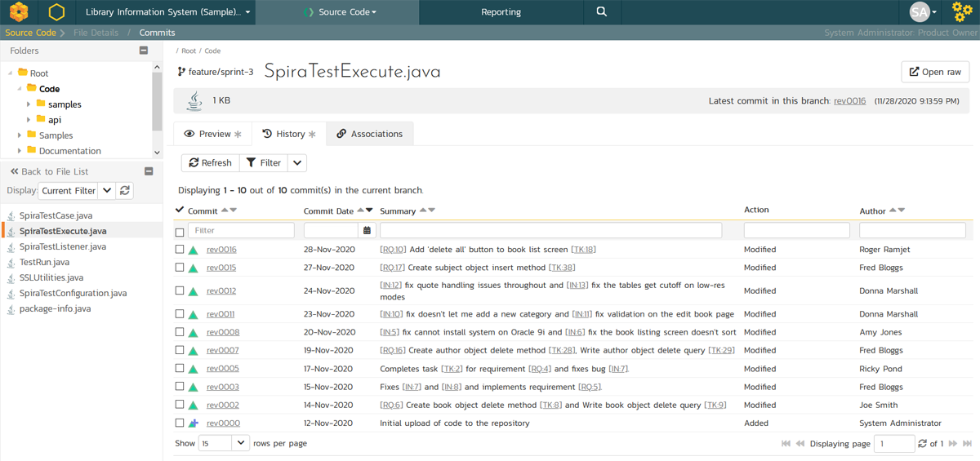The width and height of the screenshot is (980, 461).
Task: Open the rev0012 commit link
Action: [x=221, y=291]
